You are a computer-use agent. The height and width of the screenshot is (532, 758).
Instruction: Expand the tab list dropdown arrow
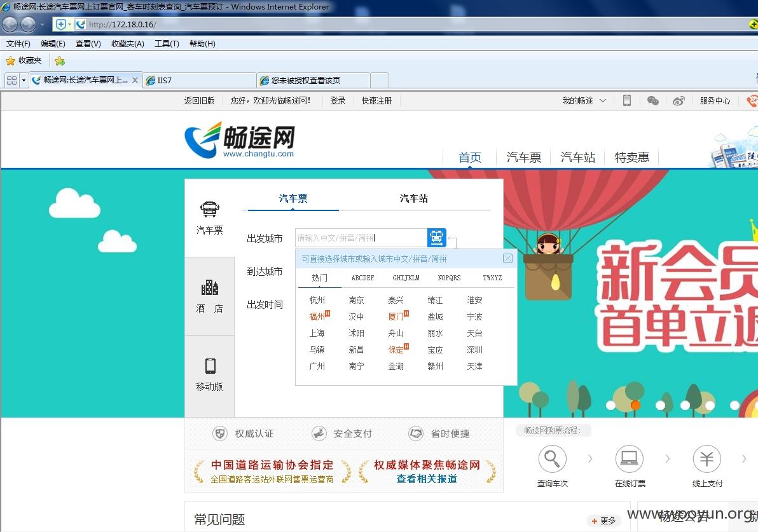point(24,80)
